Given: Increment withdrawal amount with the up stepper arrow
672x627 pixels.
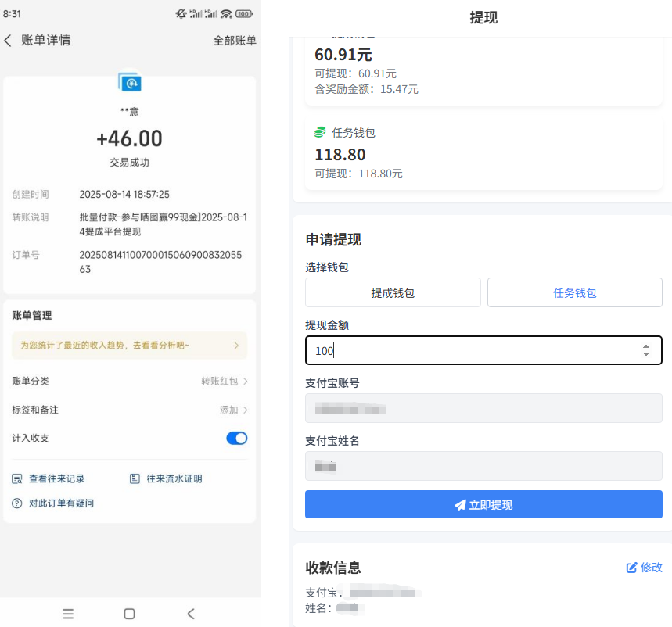Looking at the screenshot, I should [x=647, y=346].
